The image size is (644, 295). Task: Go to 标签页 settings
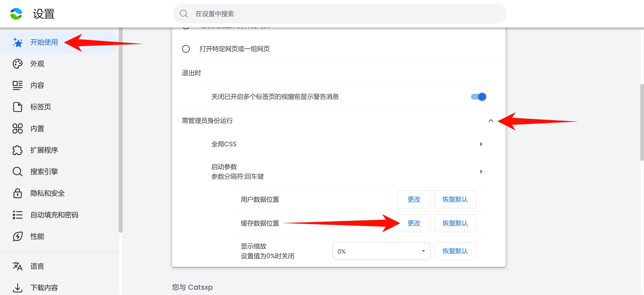coord(59,107)
